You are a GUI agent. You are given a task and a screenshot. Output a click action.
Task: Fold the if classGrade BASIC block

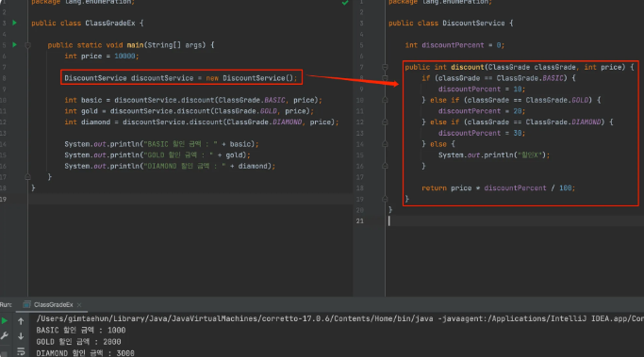[x=385, y=78]
